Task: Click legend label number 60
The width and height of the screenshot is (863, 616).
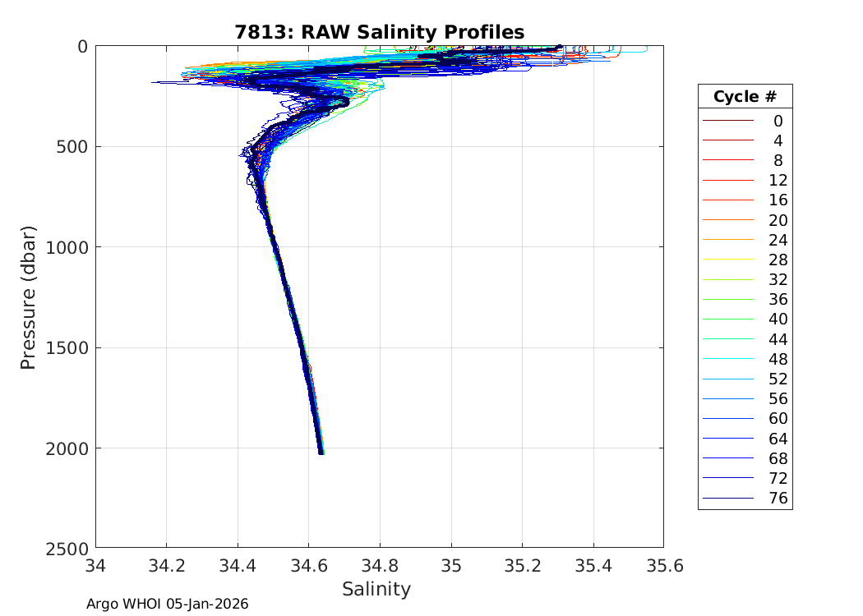Action: (778, 418)
